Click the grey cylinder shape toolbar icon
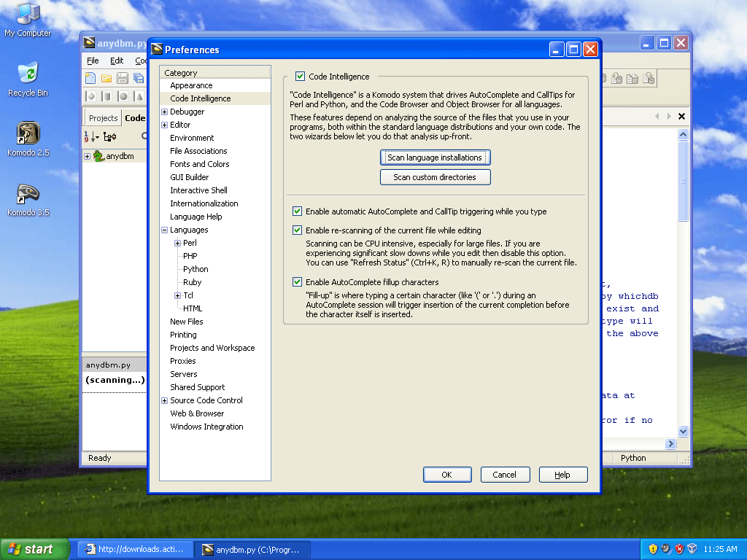Viewport: 747px width, 560px height. click(107, 96)
